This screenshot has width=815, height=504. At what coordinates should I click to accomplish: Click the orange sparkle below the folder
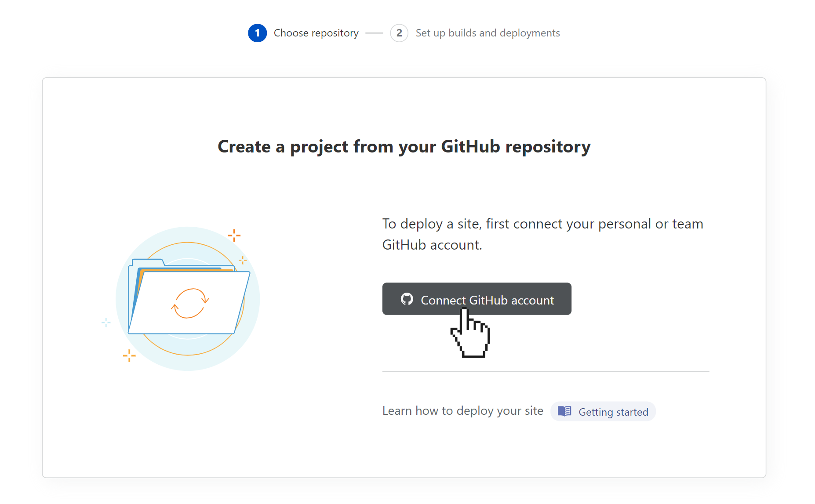129,355
